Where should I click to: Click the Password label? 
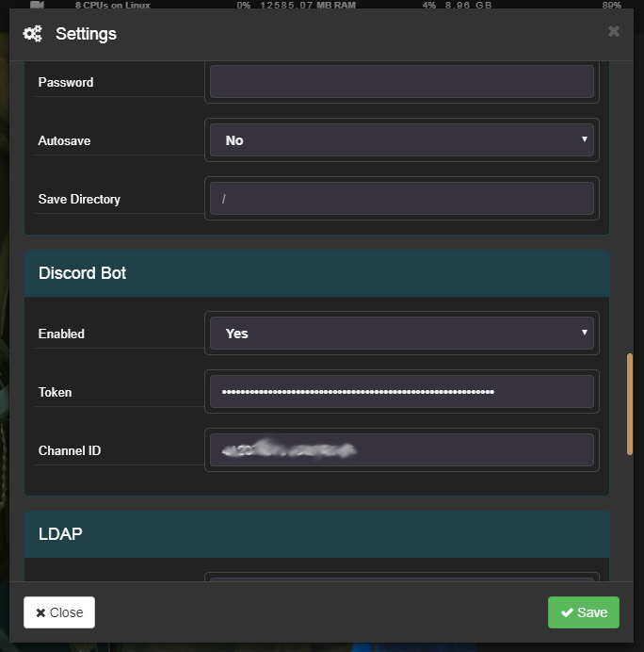[66, 82]
